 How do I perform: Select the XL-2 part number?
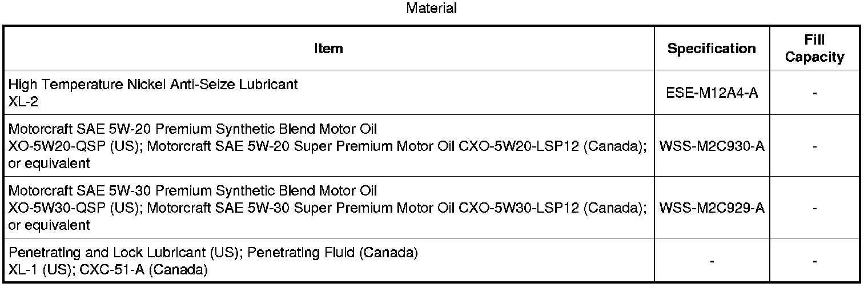click(21, 99)
